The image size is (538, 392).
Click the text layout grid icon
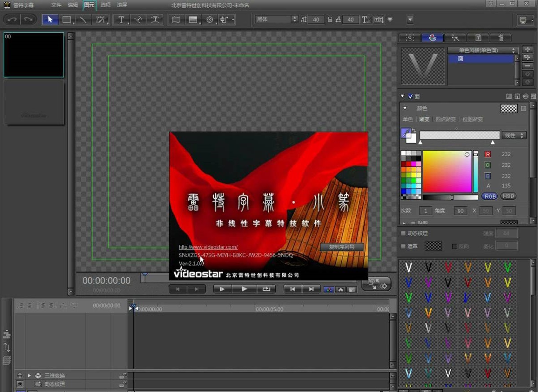pyautogui.click(x=379, y=20)
